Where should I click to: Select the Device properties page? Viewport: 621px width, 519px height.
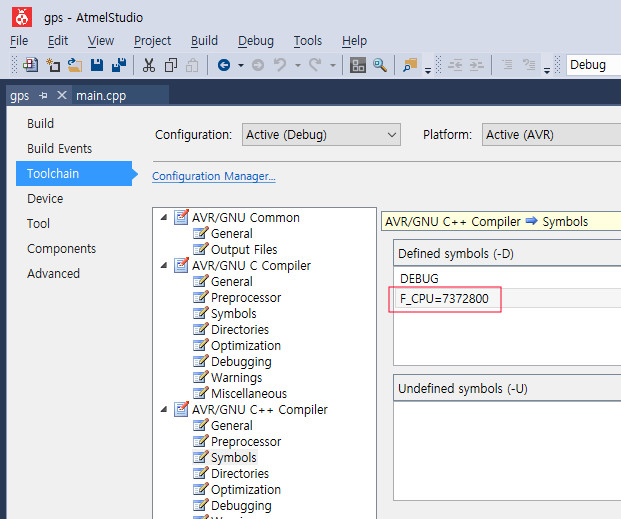click(45, 198)
